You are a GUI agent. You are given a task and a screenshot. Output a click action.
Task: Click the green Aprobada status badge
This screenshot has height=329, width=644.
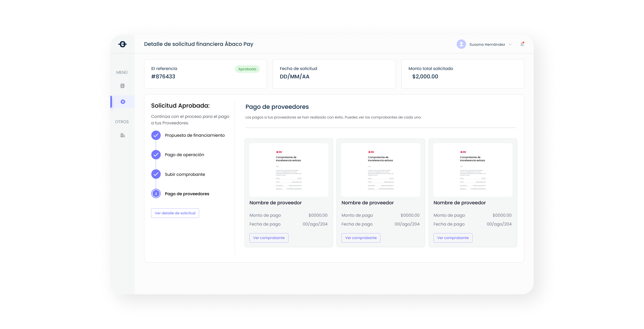(x=247, y=69)
